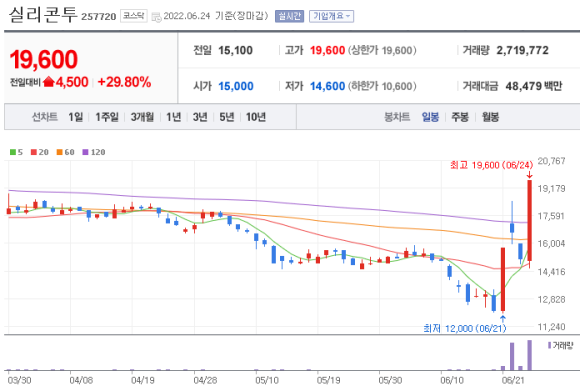Click the 봉차트 label
The height and width of the screenshot is (391, 580).
pos(397,117)
